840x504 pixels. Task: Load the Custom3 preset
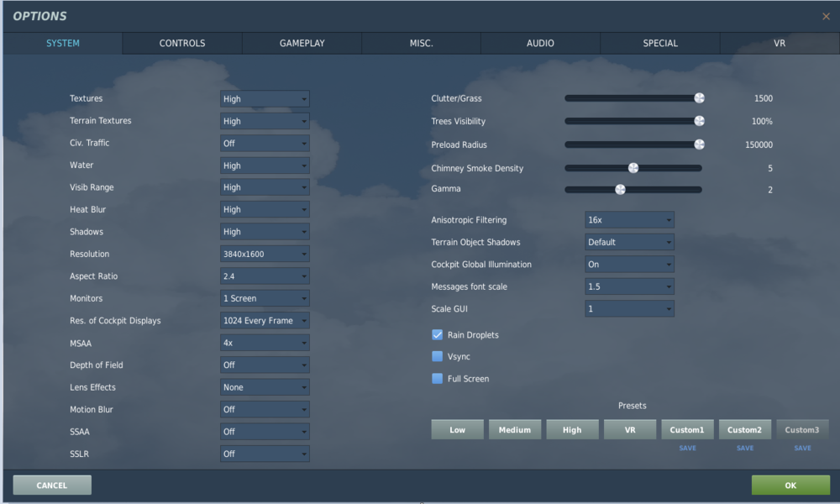click(x=802, y=429)
